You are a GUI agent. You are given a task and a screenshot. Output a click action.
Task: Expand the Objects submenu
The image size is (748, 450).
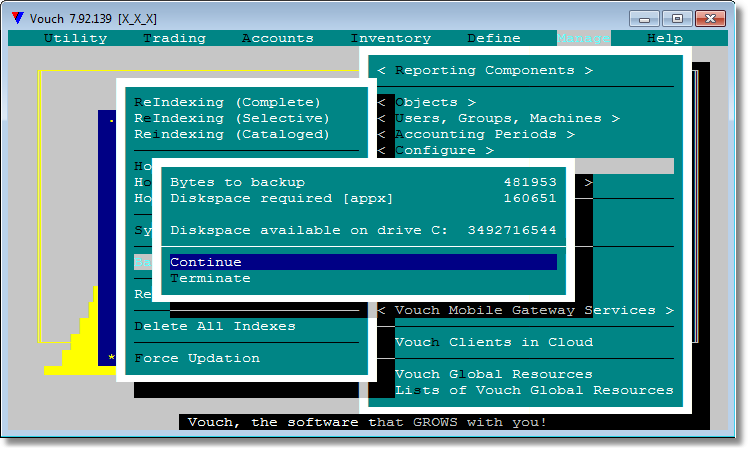coord(426,102)
